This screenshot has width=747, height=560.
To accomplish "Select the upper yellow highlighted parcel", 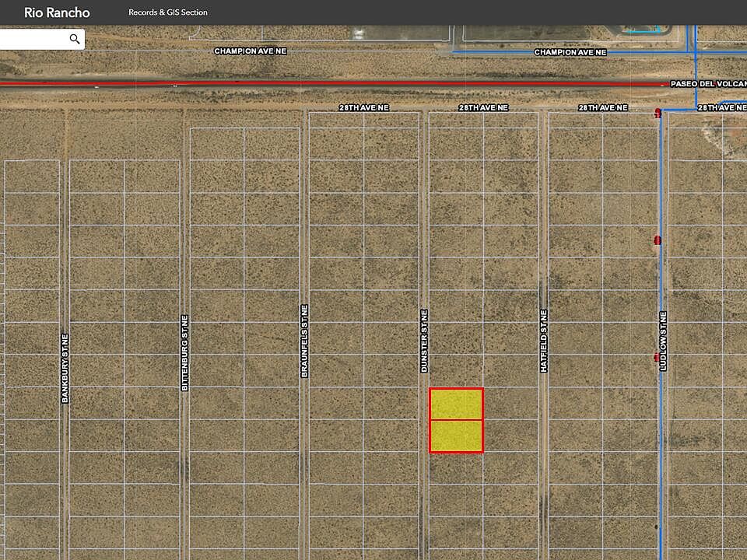I will click(x=457, y=404).
